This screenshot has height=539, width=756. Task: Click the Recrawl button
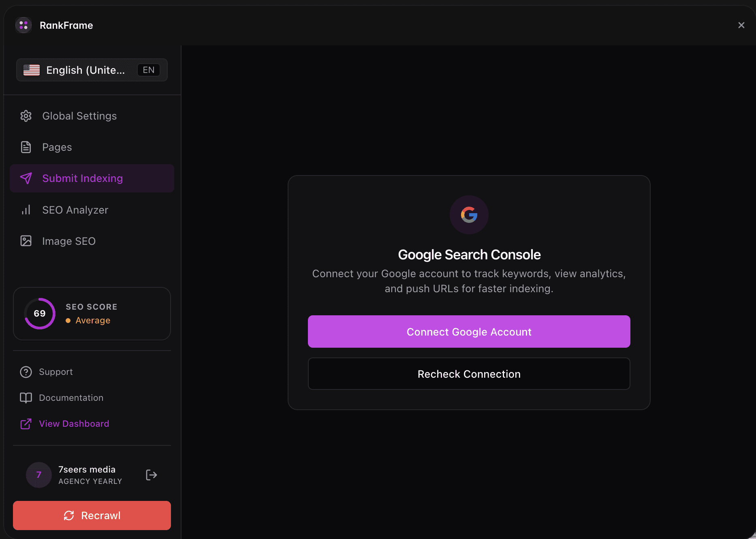pos(92,515)
